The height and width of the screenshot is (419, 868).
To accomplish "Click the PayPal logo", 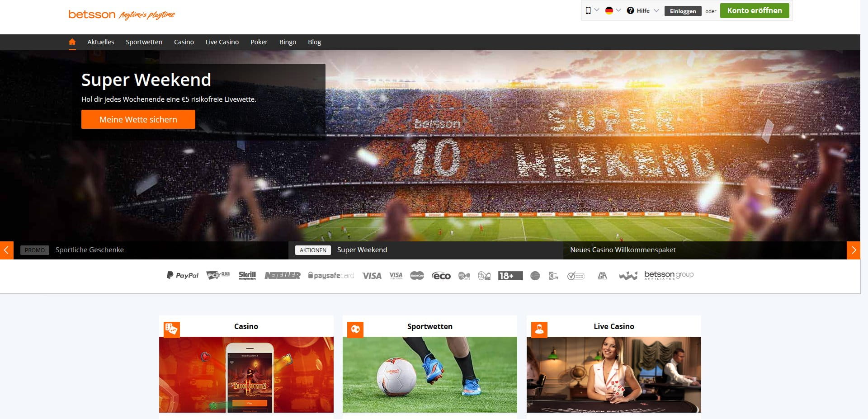I will point(183,275).
